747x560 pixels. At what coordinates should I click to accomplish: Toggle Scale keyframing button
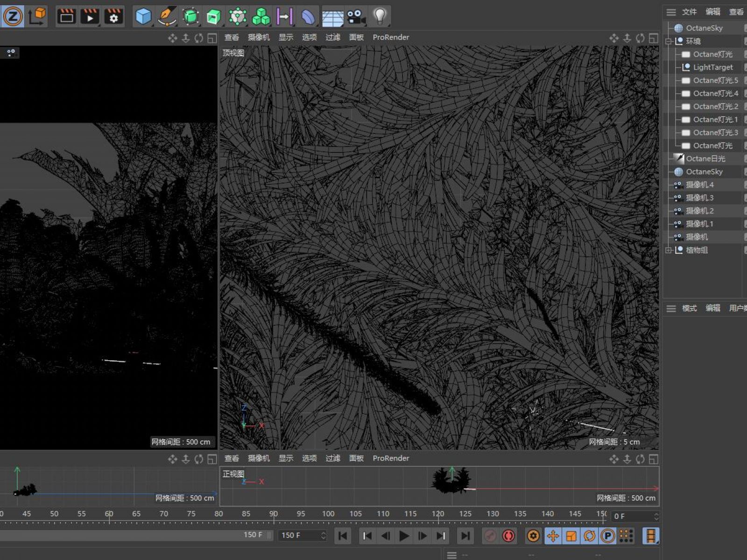571,536
